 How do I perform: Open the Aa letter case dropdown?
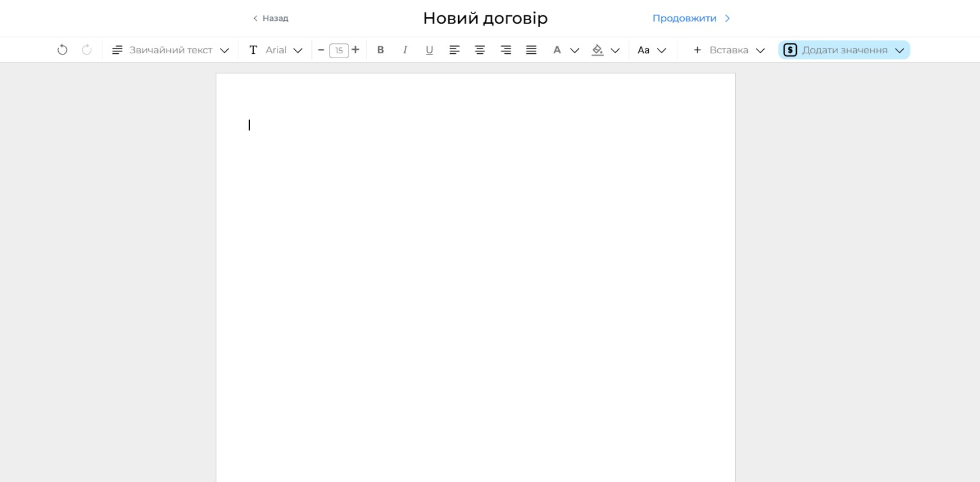point(651,50)
